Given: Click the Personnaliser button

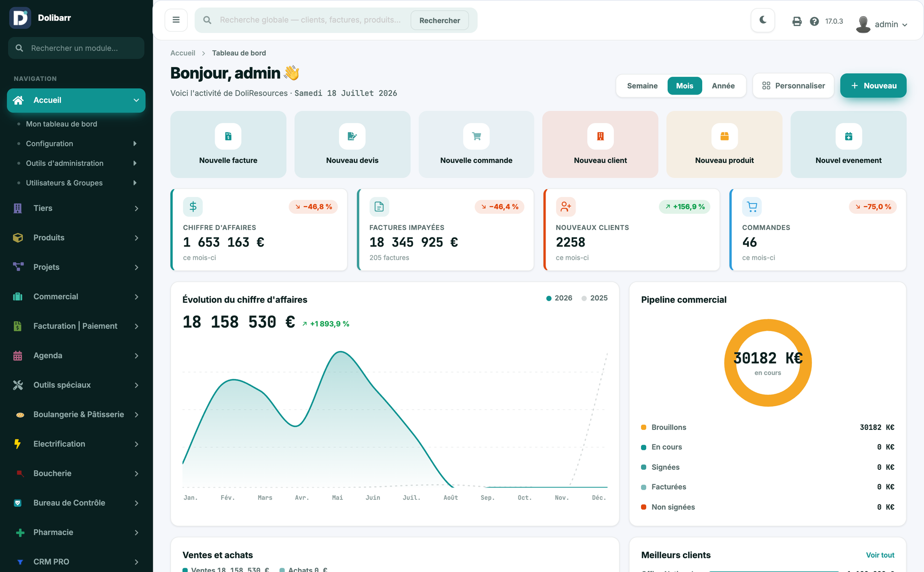Looking at the screenshot, I should click(793, 86).
